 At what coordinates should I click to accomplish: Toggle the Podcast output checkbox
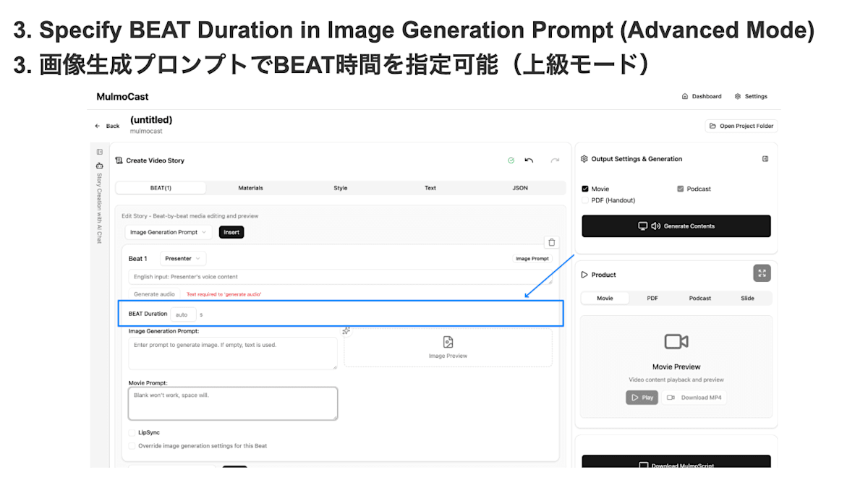click(681, 189)
